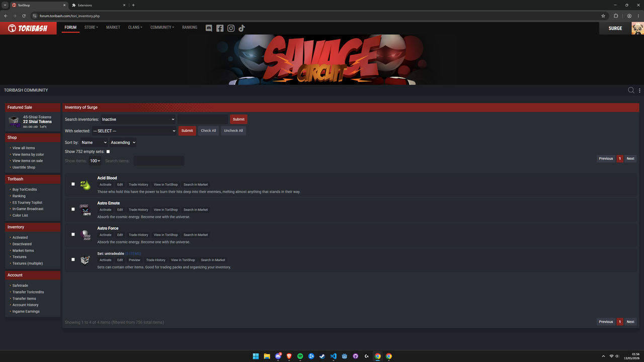644x362 pixels.
Task: Open the Search inventories Inactive dropdown
Action: tap(138, 119)
